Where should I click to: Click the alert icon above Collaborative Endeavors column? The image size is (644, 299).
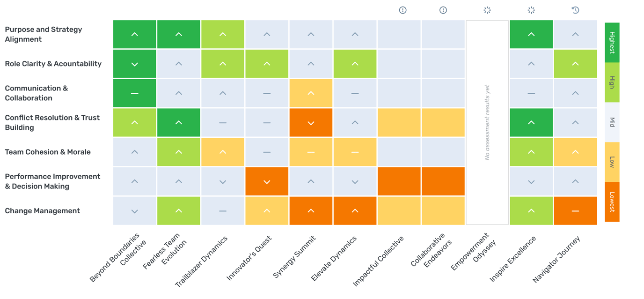[443, 10]
